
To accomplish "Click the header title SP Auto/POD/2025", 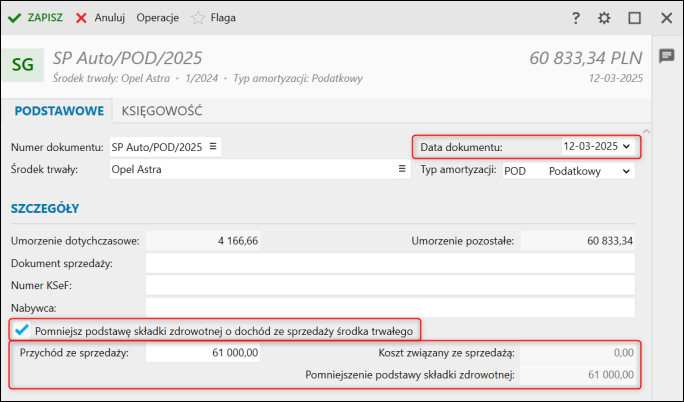I will click(127, 58).
